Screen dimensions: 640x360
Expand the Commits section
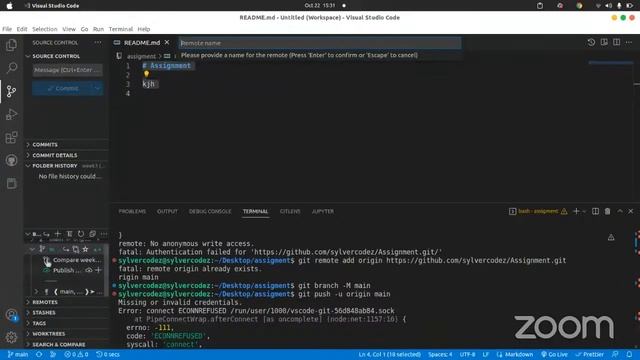coord(45,144)
